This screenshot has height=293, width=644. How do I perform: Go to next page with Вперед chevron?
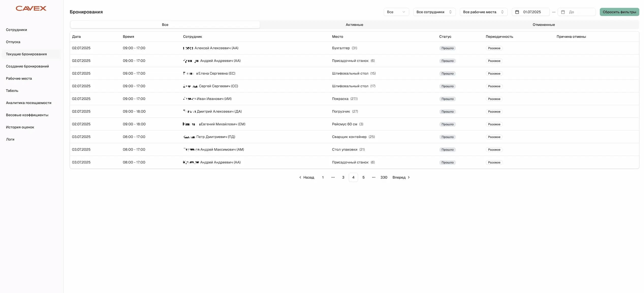point(409,177)
